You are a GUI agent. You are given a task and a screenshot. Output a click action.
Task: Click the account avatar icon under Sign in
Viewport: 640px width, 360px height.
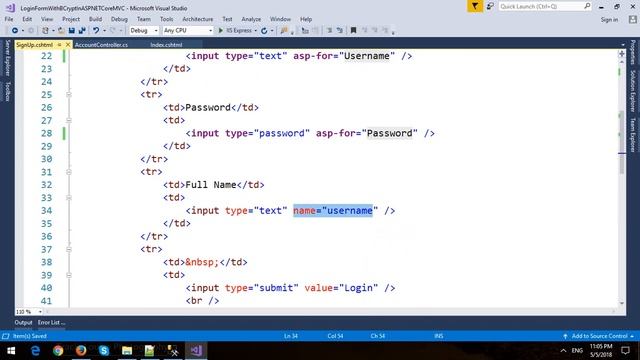633,19
